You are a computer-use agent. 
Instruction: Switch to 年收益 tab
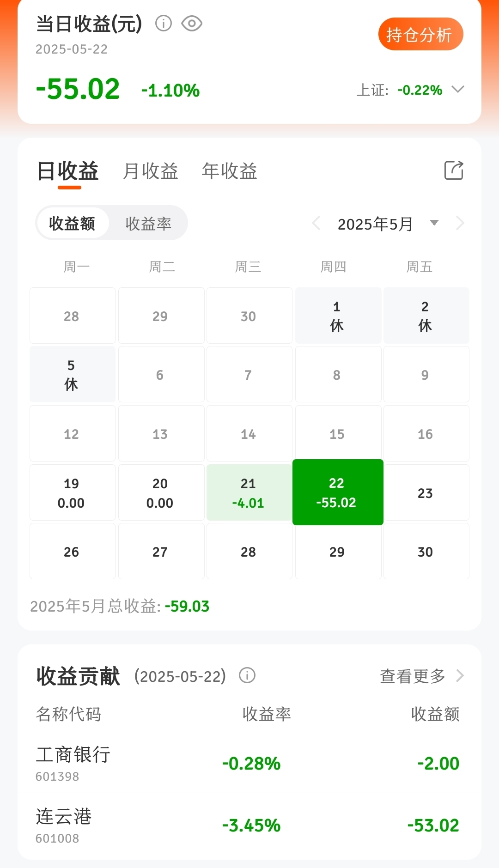tap(229, 171)
